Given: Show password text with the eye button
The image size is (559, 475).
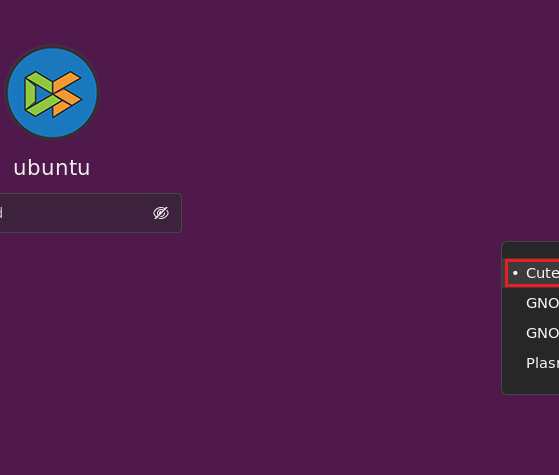Looking at the screenshot, I should [161, 213].
